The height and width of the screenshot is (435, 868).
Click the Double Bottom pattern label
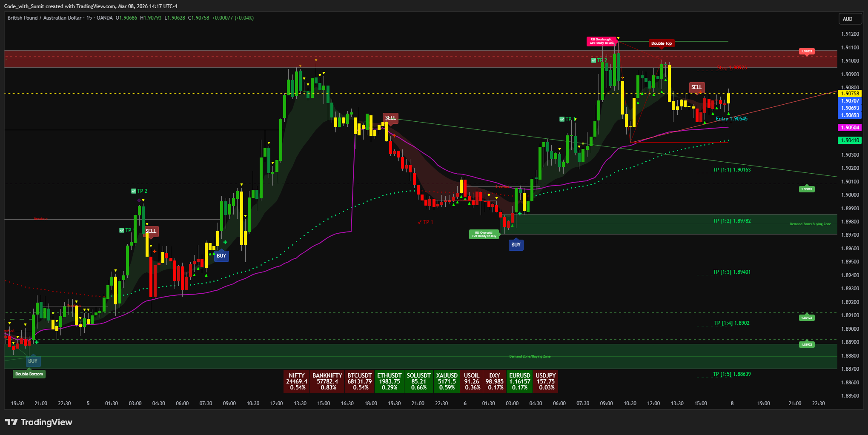[x=29, y=374]
